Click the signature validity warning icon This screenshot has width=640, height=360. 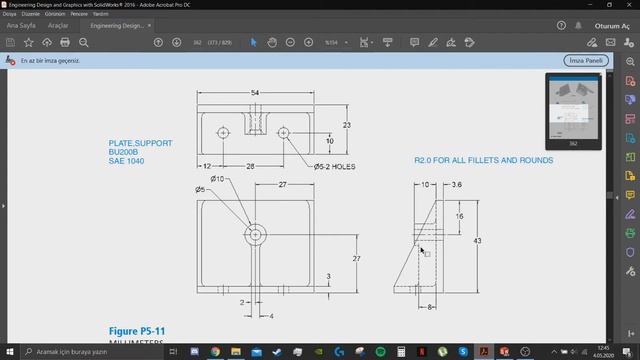pos(11,60)
